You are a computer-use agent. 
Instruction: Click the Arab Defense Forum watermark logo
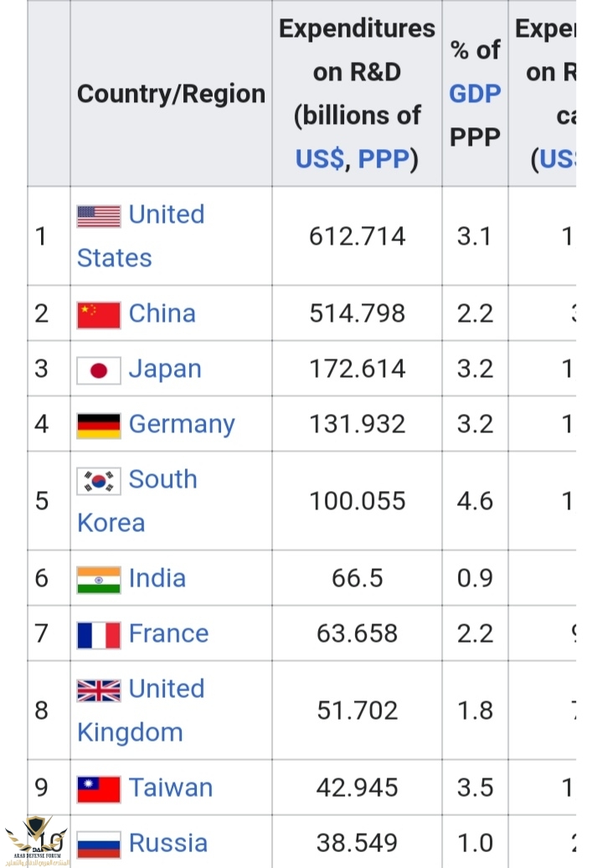pyautogui.click(x=34, y=839)
